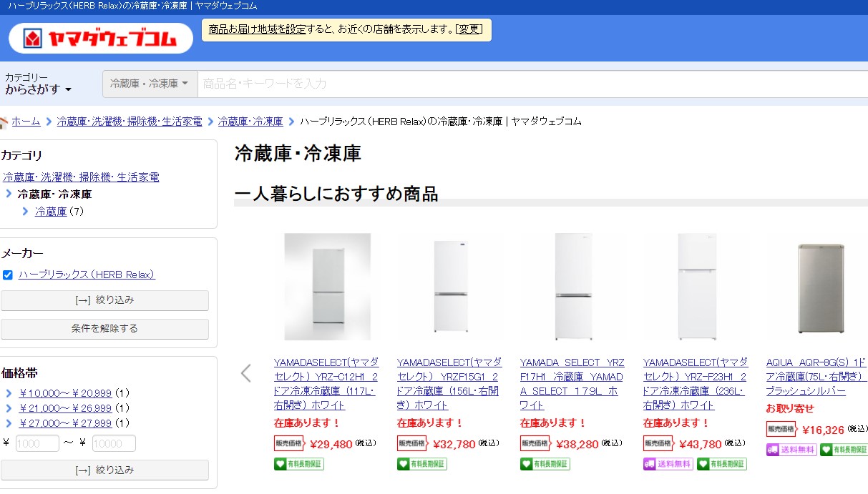Open AQUA AQR-8G(S) refrigerator product image
The width and height of the screenshot is (868, 494).
coord(820,287)
